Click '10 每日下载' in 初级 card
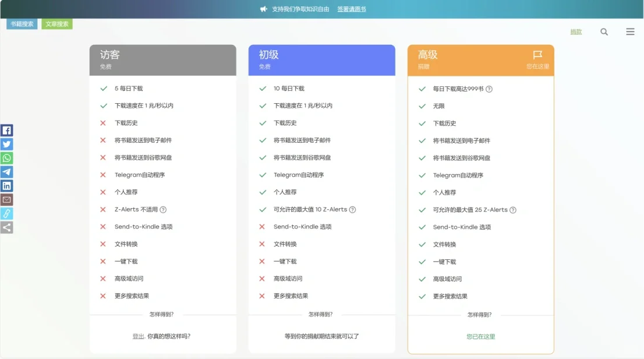This screenshot has width=644, height=359. point(289,89)
